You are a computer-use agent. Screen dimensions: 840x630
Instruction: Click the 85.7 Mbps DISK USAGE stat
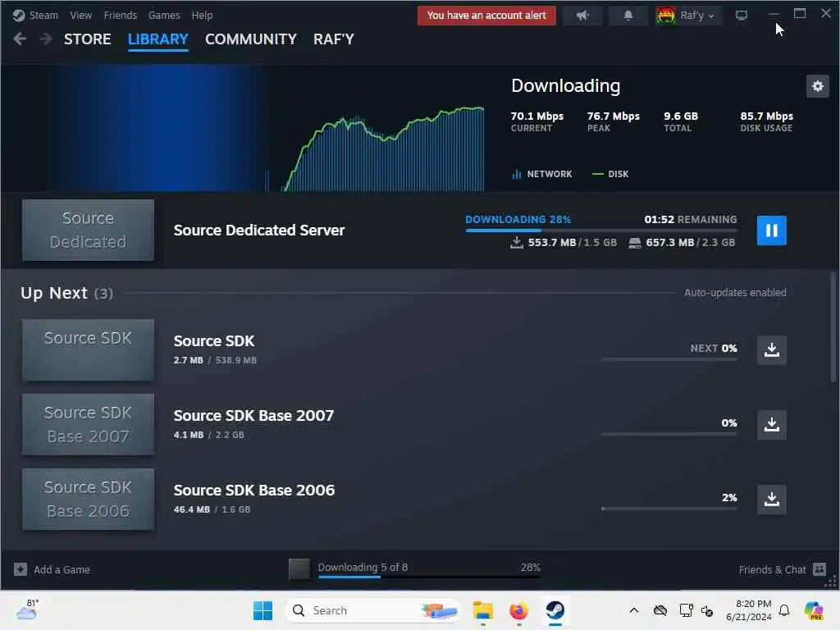click(767, 121)
